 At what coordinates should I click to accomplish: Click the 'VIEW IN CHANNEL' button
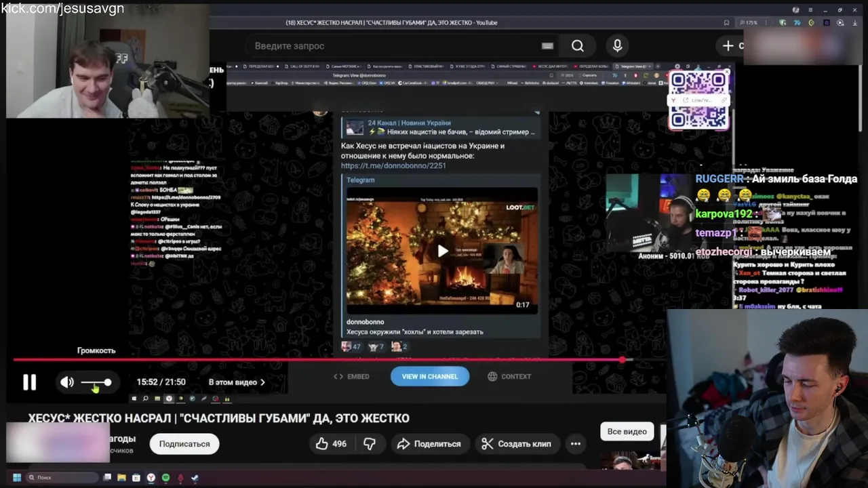(x=430, y=376)
